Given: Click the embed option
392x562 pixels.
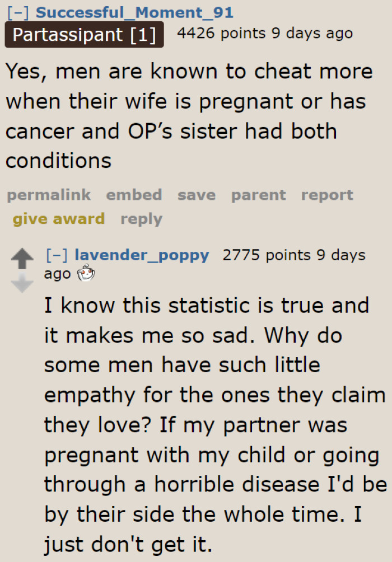Looking at the screenshot, I should [134, 195].
